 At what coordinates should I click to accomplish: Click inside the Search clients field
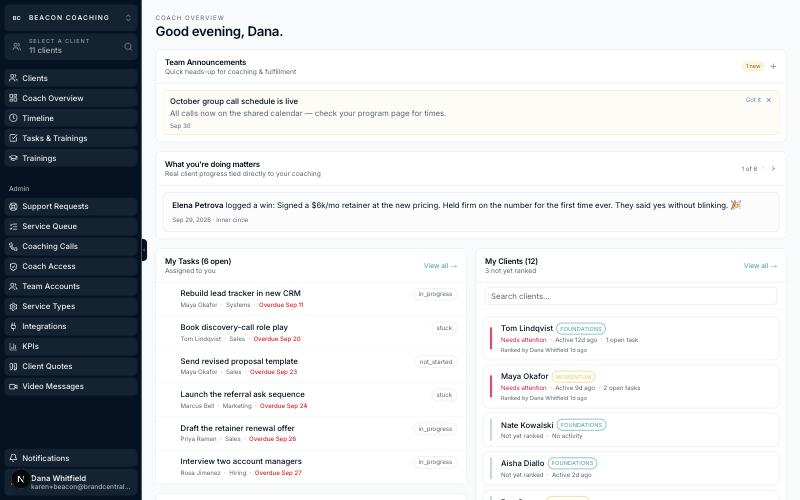click(631, 296)
